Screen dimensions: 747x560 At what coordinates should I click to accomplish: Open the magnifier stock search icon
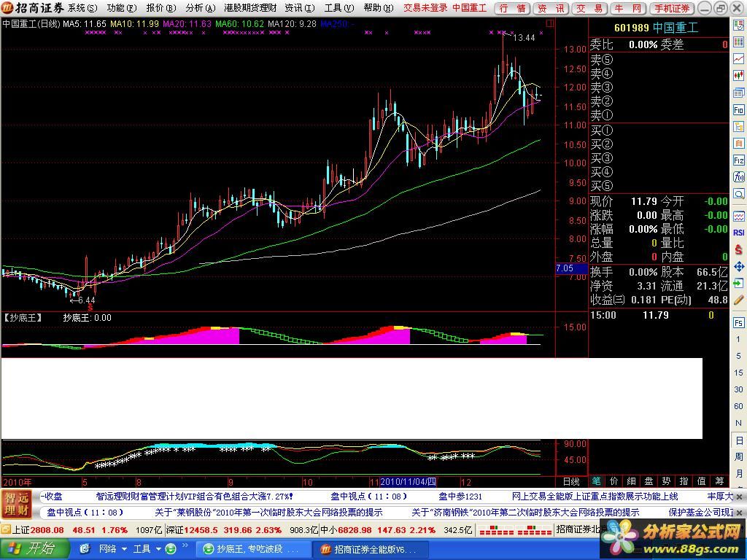tap(738, 194)
